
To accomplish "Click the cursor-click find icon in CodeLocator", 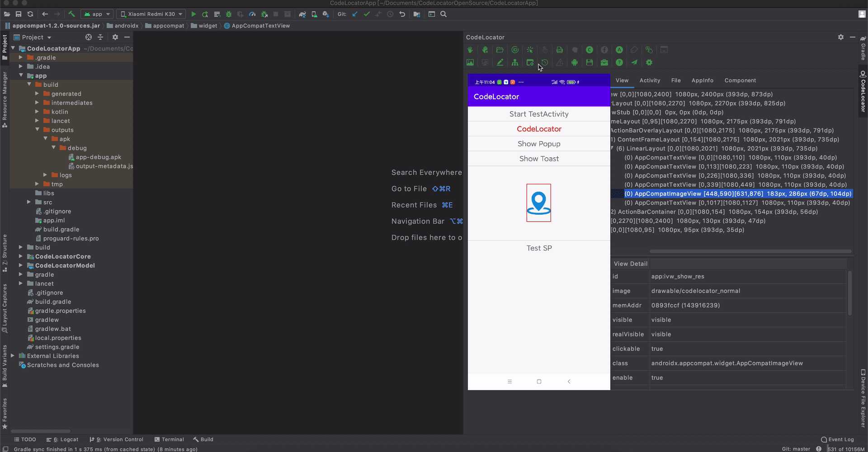I will tap(530, 50).
